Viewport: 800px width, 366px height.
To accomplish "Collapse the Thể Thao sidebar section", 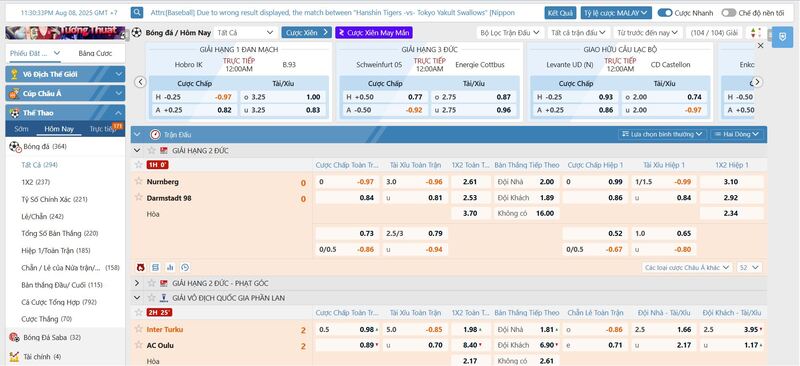I will coord(118,113).
